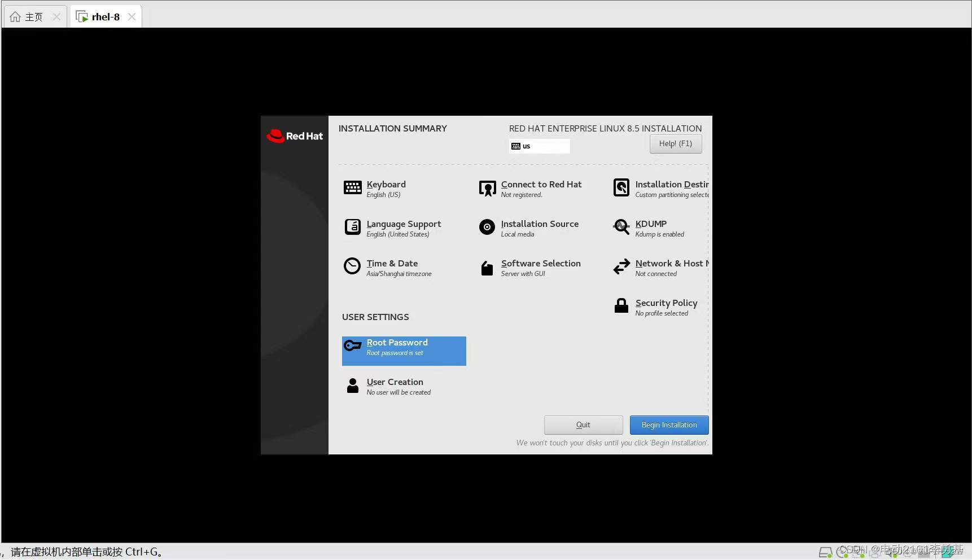The width and height of the screenshot is (972, 560).
Task: Click the KDUMP magnifier icon
Action: pos(621,227)
